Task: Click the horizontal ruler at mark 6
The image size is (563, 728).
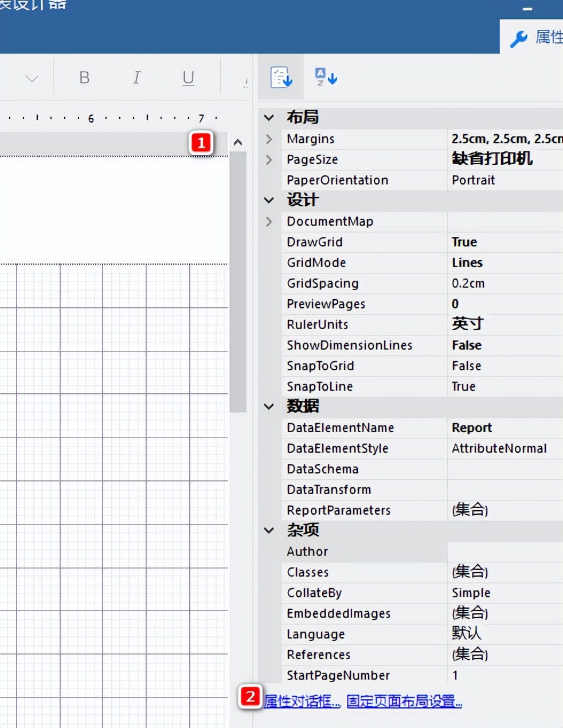Action: pos(91,119)
